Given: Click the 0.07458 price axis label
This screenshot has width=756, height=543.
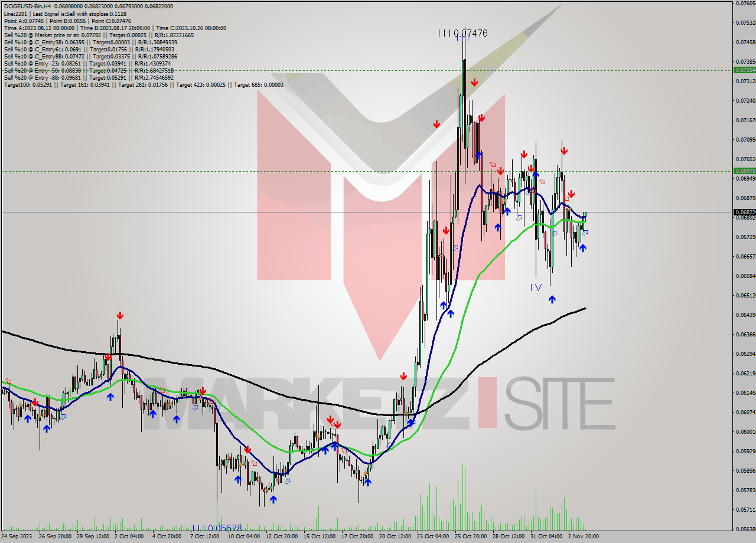Looking at the screenshot, I should tap(745, 42).
